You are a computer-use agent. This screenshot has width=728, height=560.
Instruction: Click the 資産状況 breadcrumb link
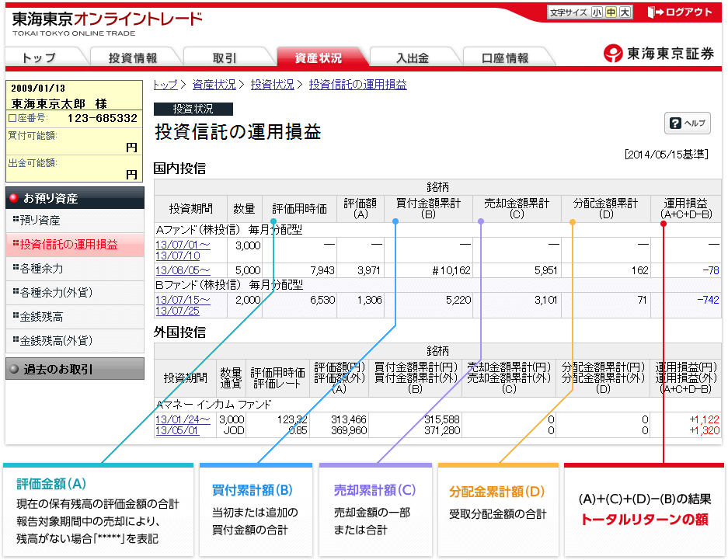[x=214, y=85]
